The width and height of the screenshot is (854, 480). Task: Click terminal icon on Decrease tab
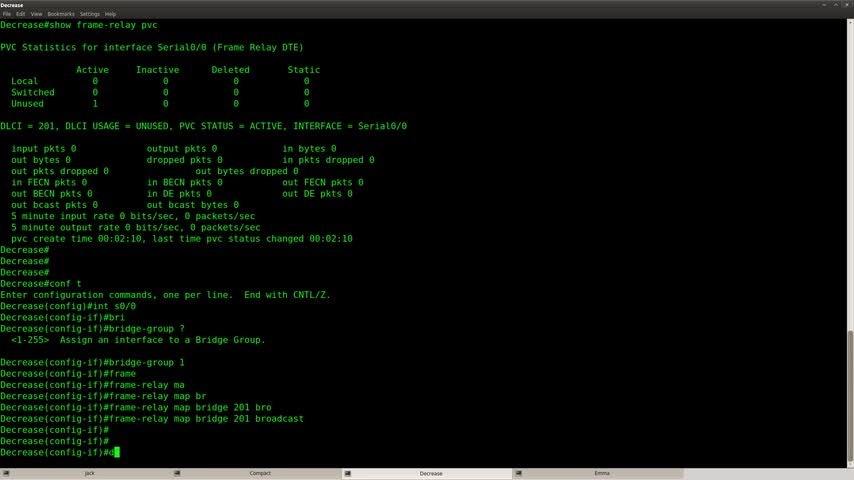pos(347,473)
